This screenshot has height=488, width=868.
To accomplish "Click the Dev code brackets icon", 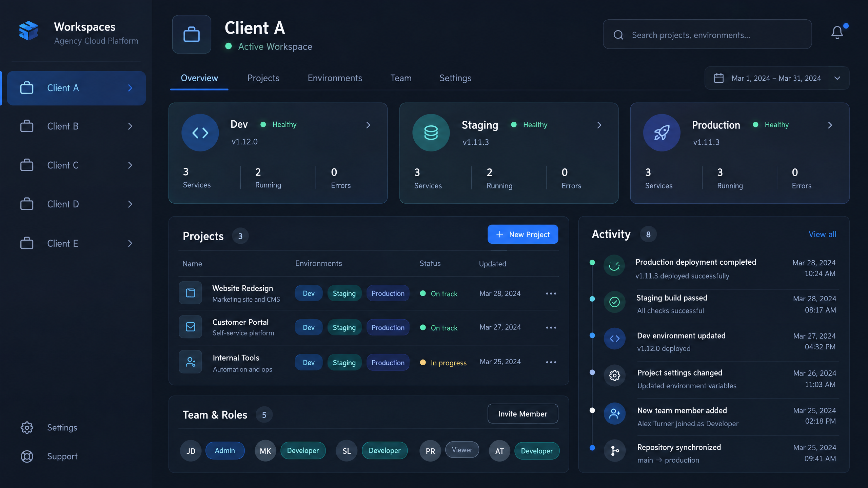I will click(200, 133).
